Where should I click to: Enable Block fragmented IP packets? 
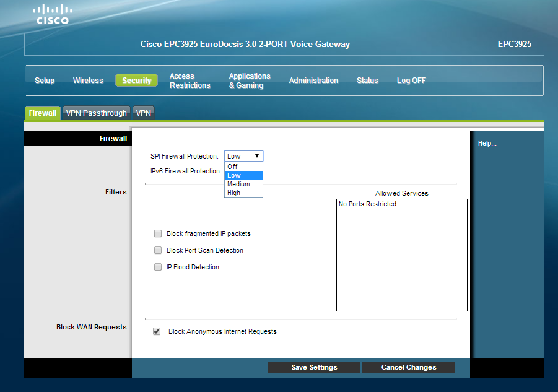158,233
